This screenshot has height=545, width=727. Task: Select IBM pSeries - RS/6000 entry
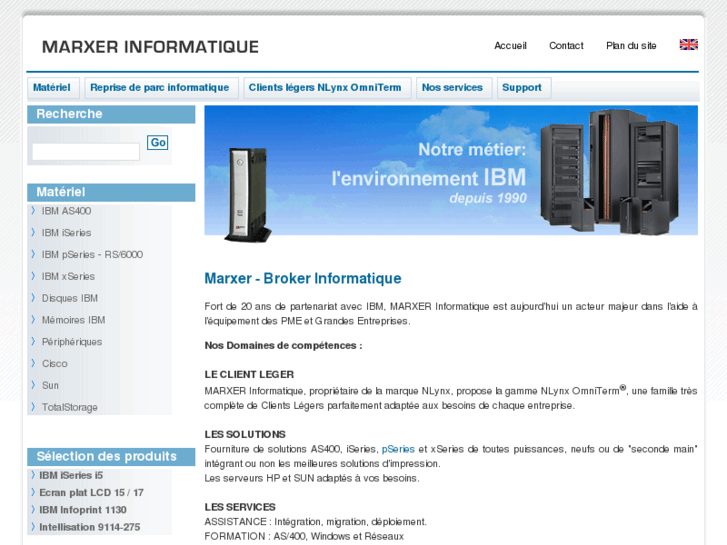[x=92, y=255]
